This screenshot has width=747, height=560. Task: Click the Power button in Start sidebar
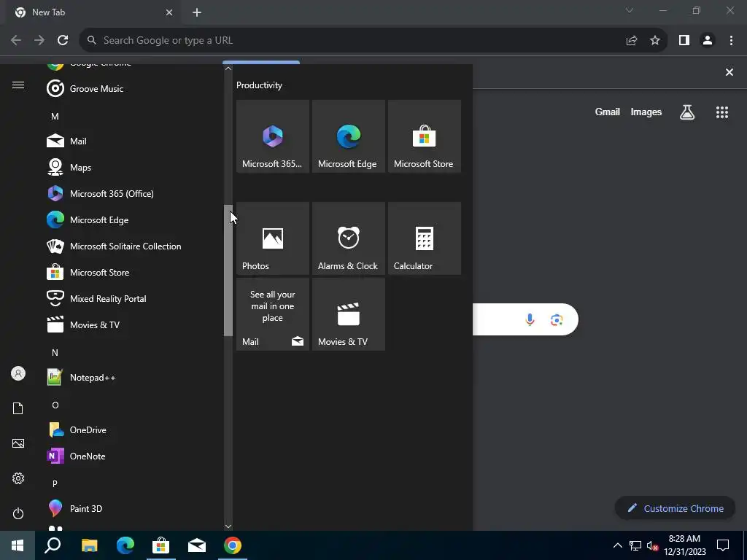(x=18, y=513)
